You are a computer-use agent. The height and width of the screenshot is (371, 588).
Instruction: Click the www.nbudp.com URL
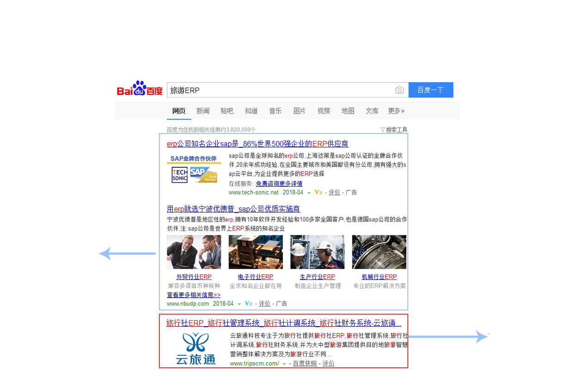(188, 304)
